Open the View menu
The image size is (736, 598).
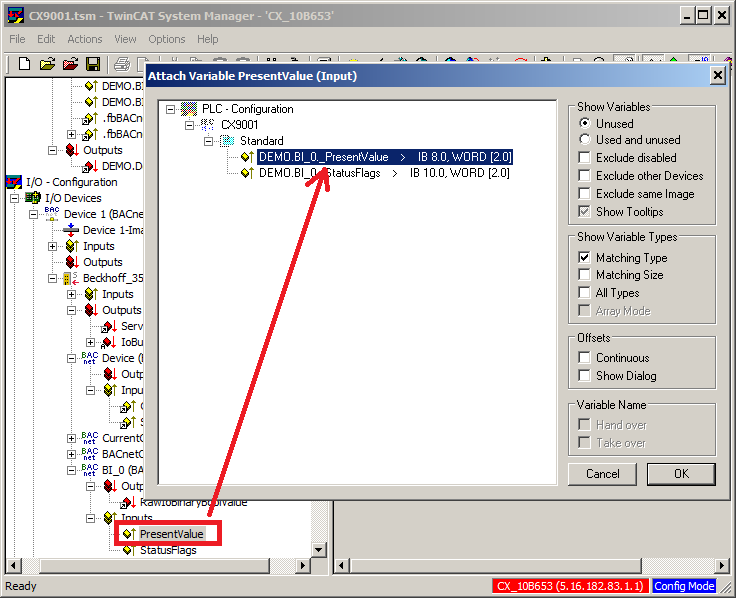click(x=125, y=39)
